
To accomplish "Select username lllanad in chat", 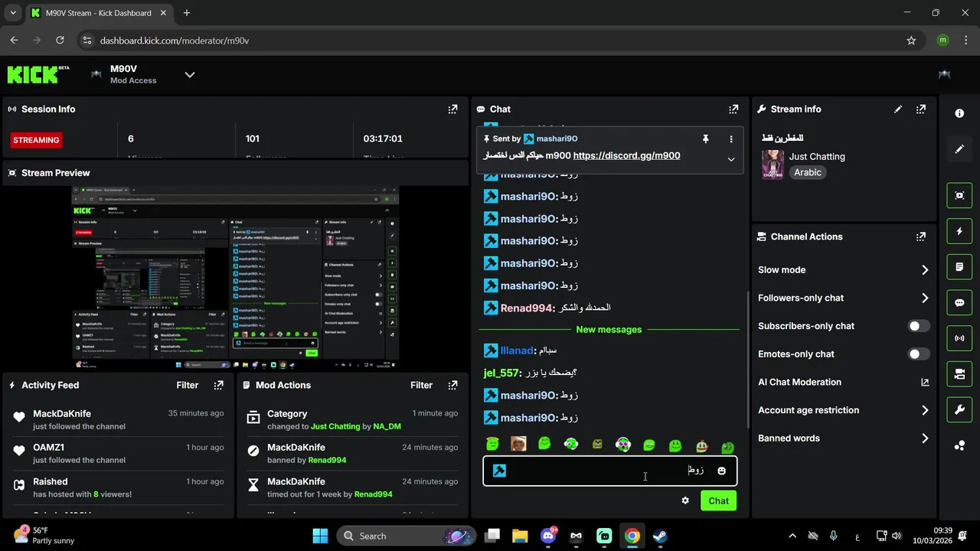I will pyautogui.click(x=517, y=350).
